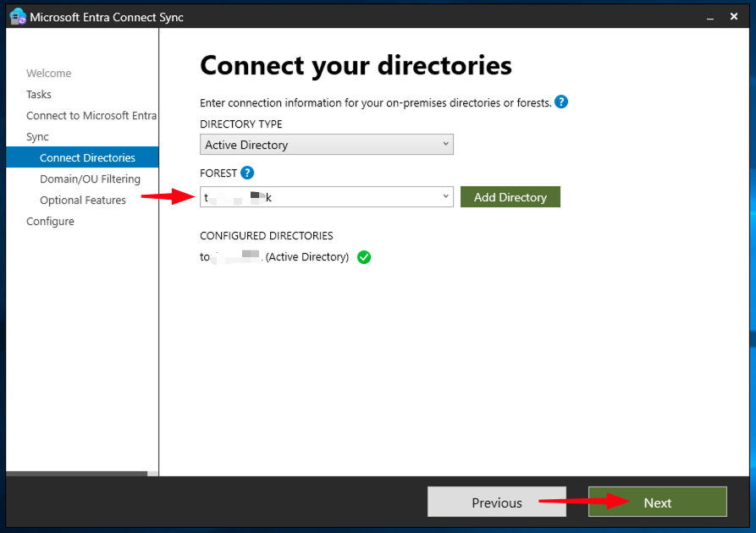Open the DIRECTORY TYPE dropdown showing Active Directory
Viewport: 756px width, 533px height.
click(x=327, y=145)
